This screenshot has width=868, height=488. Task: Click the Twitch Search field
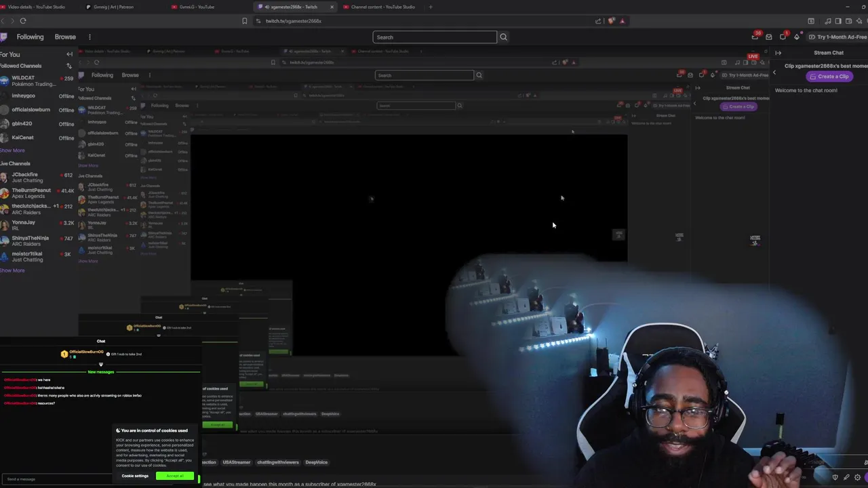tap(435, 37)
